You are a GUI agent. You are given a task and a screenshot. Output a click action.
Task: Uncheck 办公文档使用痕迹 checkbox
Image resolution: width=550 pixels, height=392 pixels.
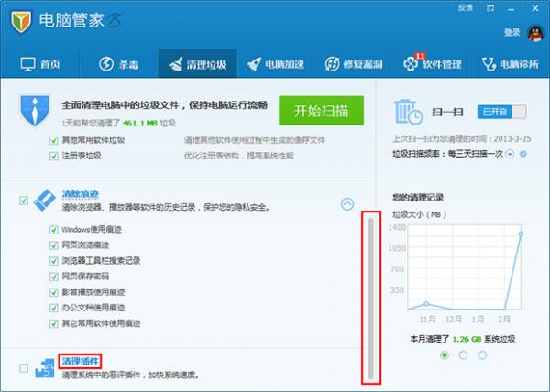(54, 309)
